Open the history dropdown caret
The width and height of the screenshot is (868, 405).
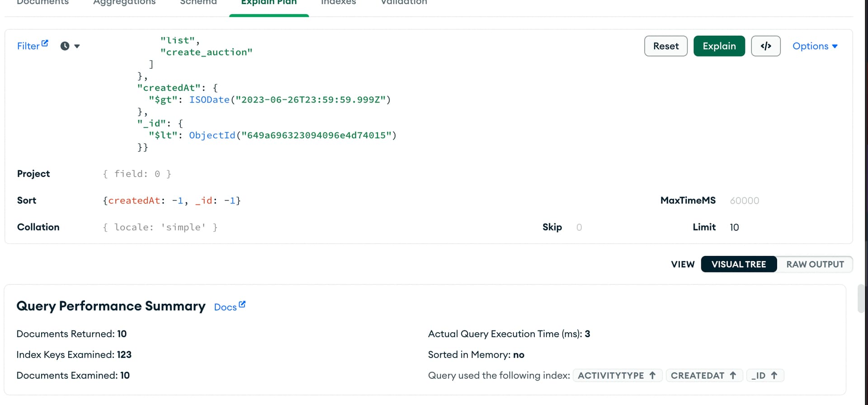(x=77, y=46)
